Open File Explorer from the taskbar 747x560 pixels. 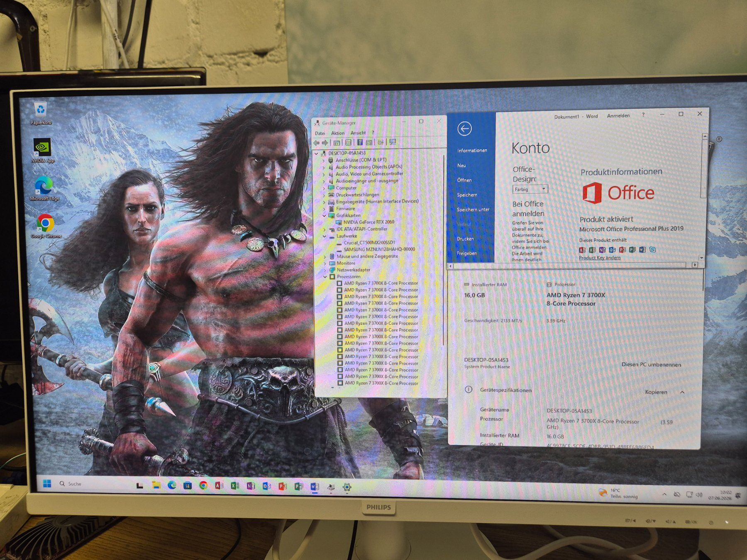[x=156, y=485]
